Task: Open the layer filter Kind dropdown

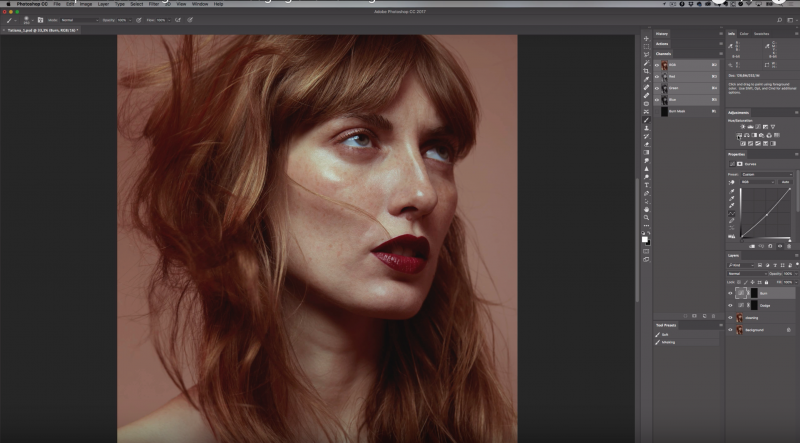Action: tap(741, 265)
